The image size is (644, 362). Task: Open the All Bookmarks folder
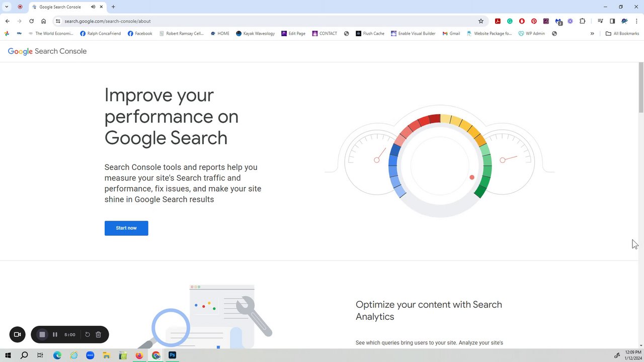622,34
